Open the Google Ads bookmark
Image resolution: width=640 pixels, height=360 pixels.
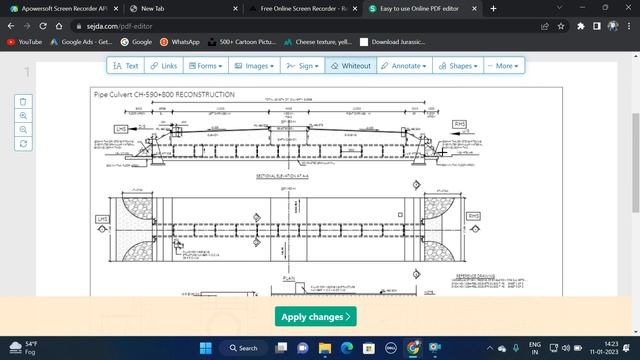(x=81, y=42)
